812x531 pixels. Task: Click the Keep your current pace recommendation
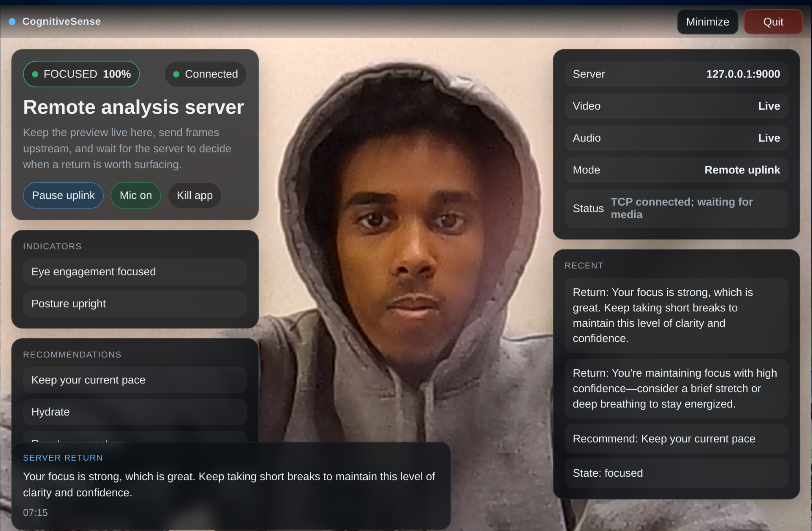(135, 380)
